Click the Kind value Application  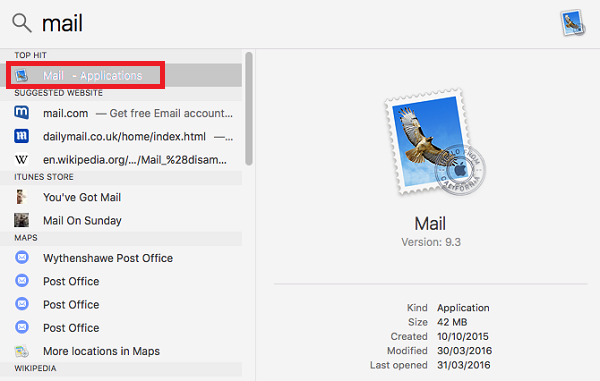463,308
